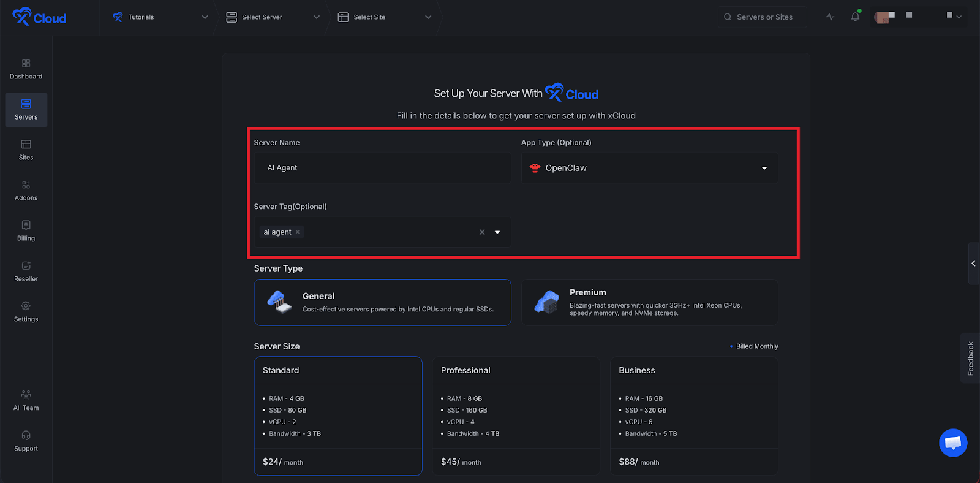Open the Select Server dropdown

coord(273,17)
